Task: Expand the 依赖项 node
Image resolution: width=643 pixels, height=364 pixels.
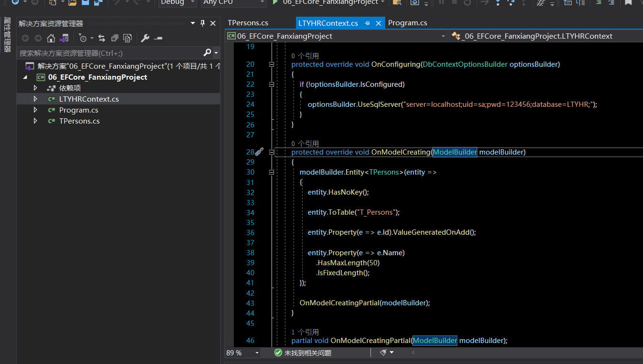Action: pyautogui.click(x=35, y=88)
